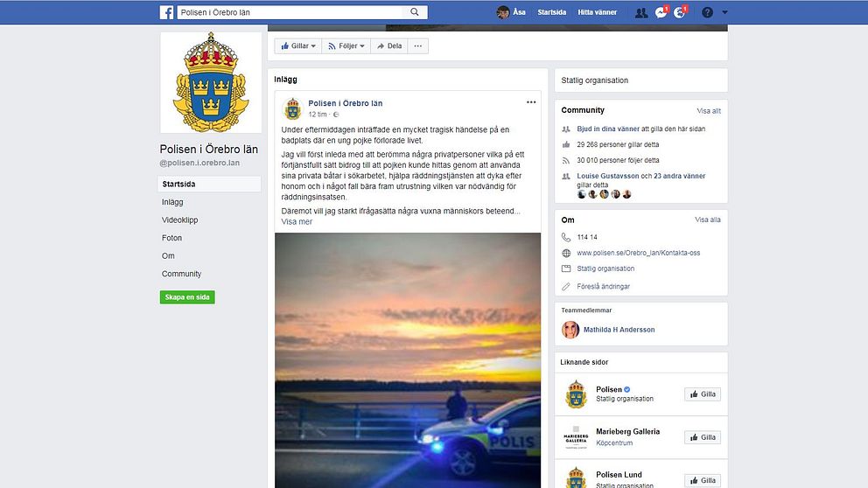
Task: Click the Facebook logo icon
Action: 166,12
